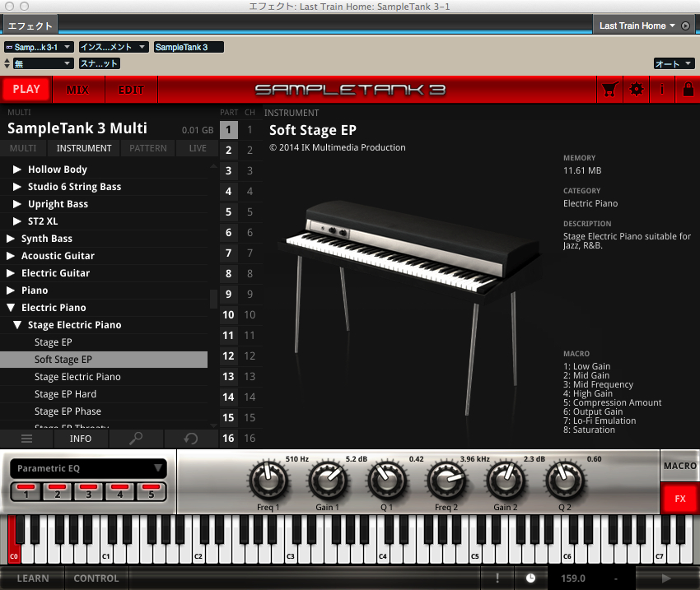Expand the Piano category
700x590 pixels.
[x=11, y=290]
